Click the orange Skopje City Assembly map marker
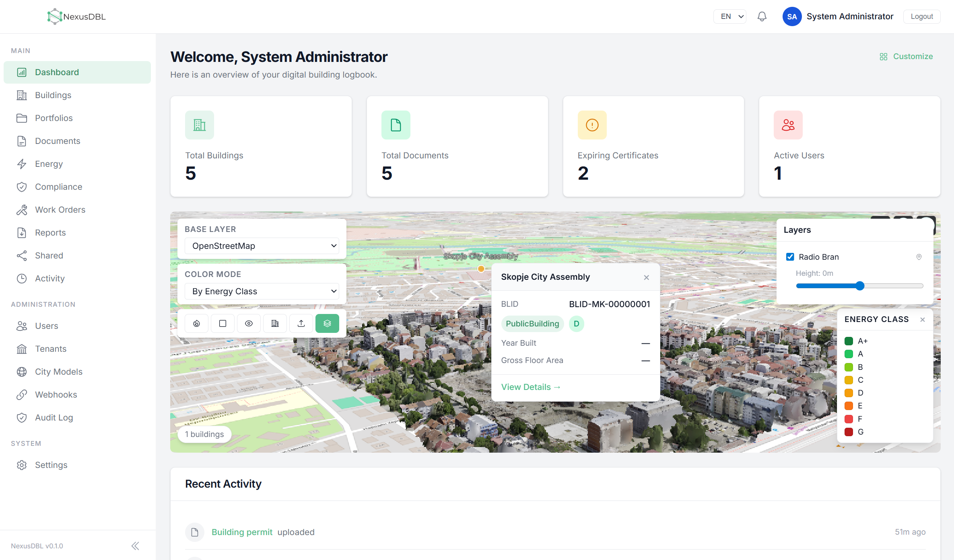The width and height of the screenshot is (954, 560). pyautogui.click(x=481, y=269)
